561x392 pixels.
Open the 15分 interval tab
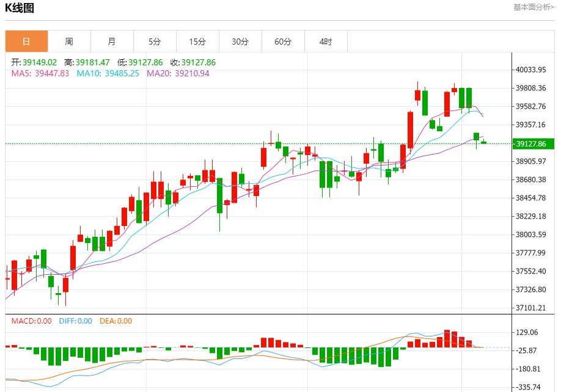pos(197,42)
